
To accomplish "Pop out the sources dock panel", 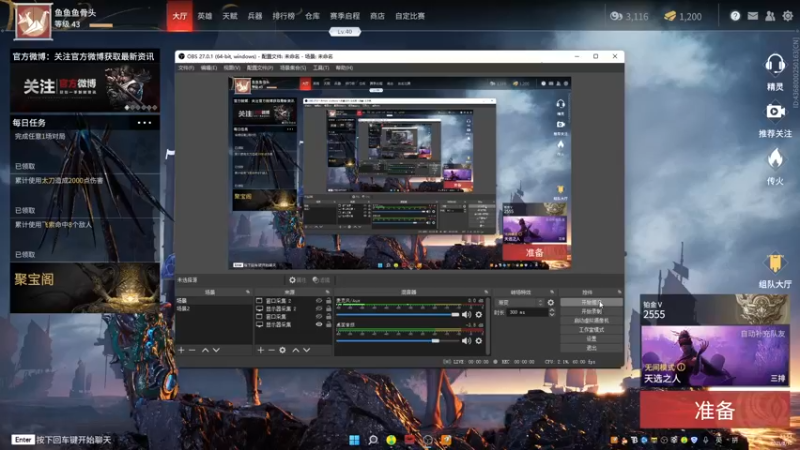I will coord(328,292).
